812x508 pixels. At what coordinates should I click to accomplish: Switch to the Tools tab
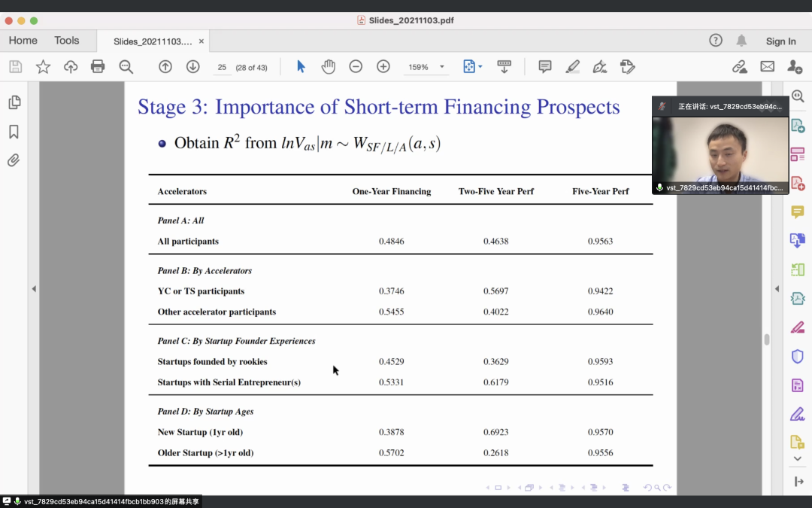coord(67,41)
